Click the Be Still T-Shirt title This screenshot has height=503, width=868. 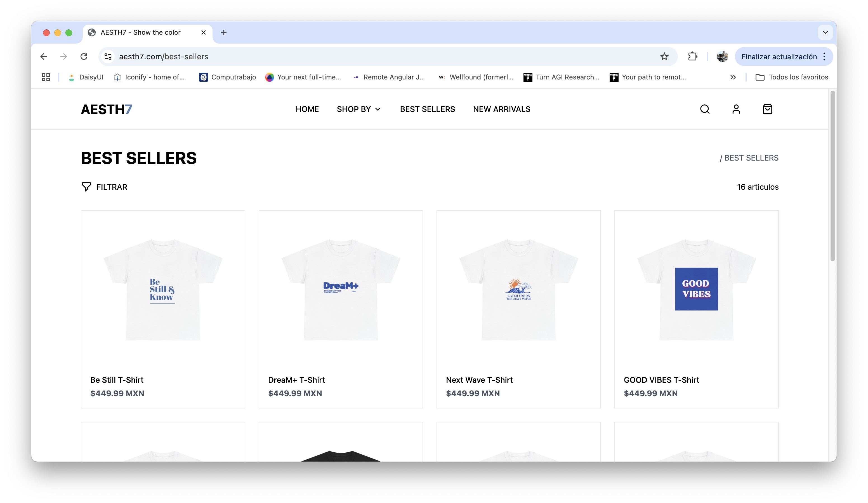point(117,380)
